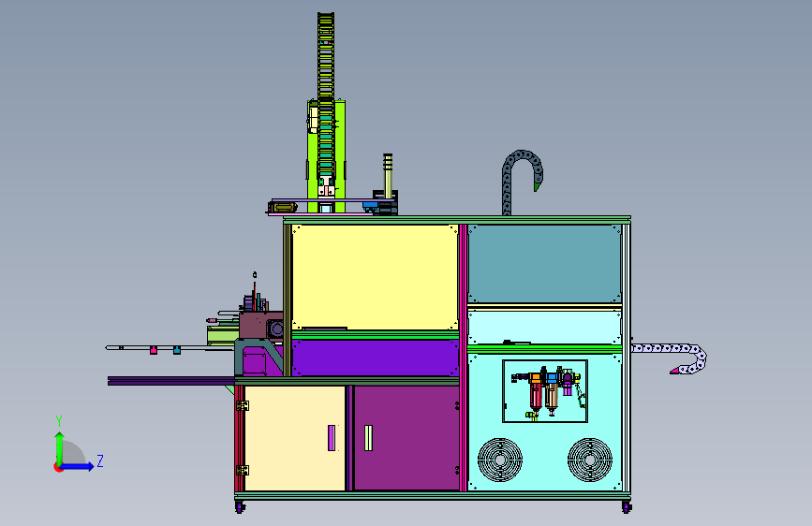
Task: Select the green top plate of frame
Action: [x=457, y=218]
